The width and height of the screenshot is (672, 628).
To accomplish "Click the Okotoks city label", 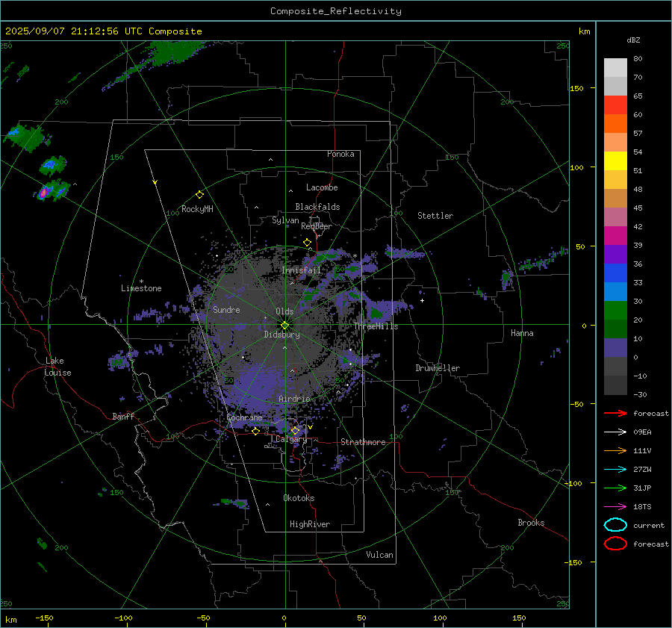I will [299, 498].
